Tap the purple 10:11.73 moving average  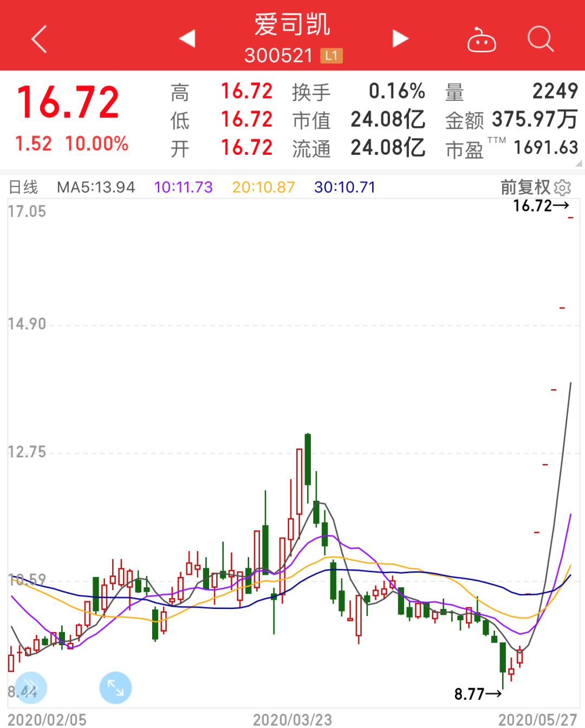[x=183, y=187]
